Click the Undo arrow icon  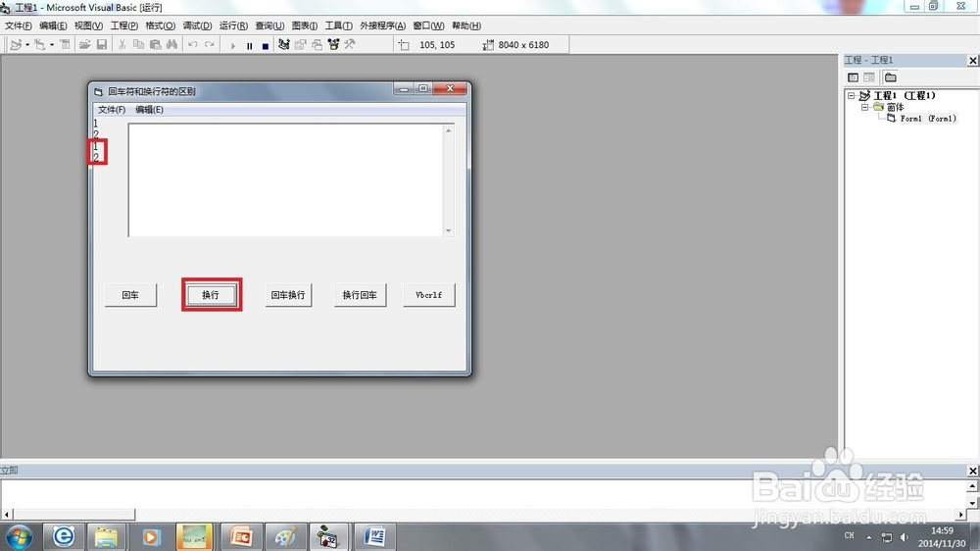pyautogui.click(x=192, y=44)
